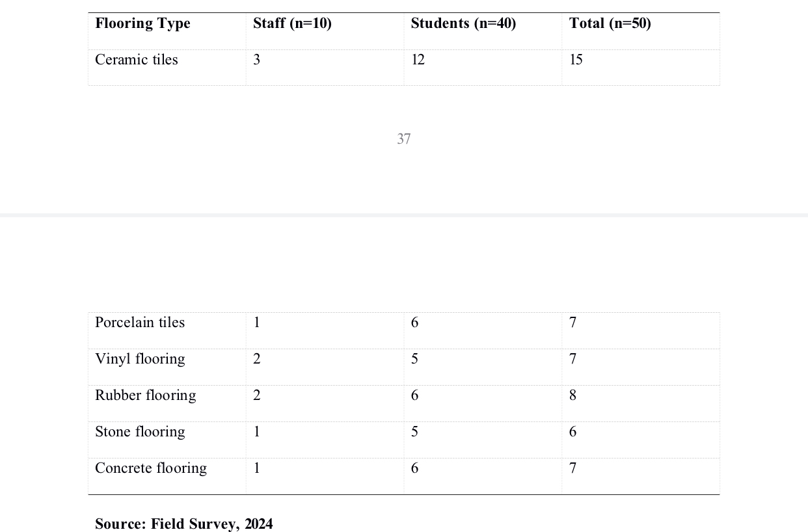Image resolution: width=808 pixels, height=532 pixels.
Task: Click the Concrete flooring row label
Action: click(x=151, y=468)
